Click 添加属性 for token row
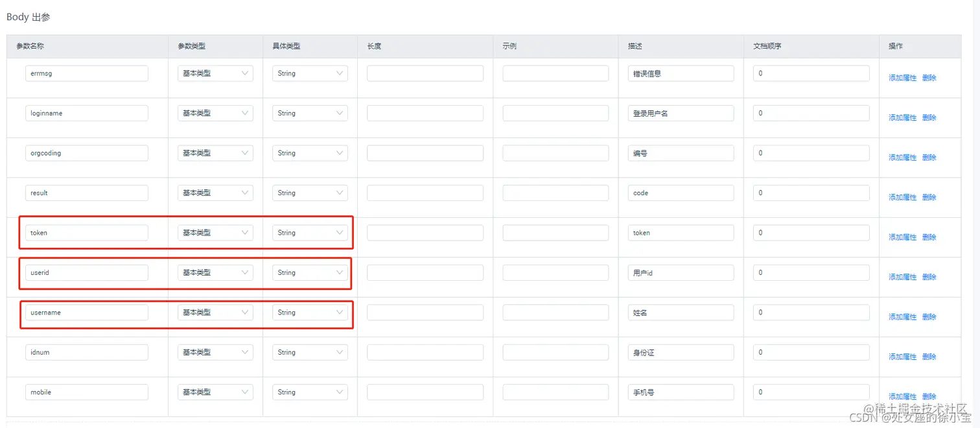The height and width of the screenshot is (428, 980). pyautogui.click(x=902, y=237)
